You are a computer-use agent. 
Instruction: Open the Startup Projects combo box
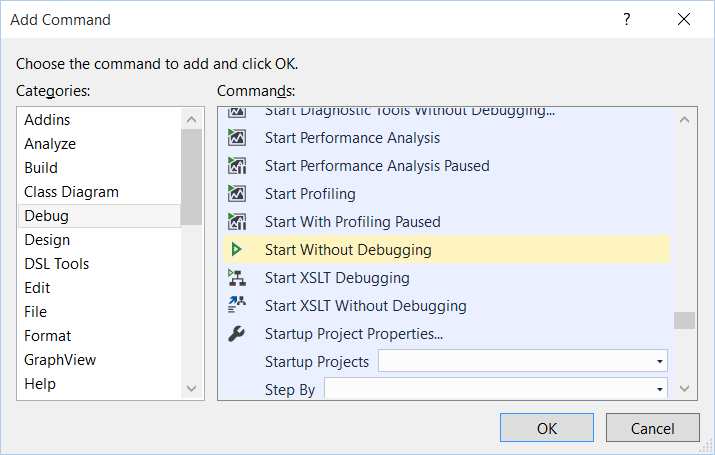[523, 361]
